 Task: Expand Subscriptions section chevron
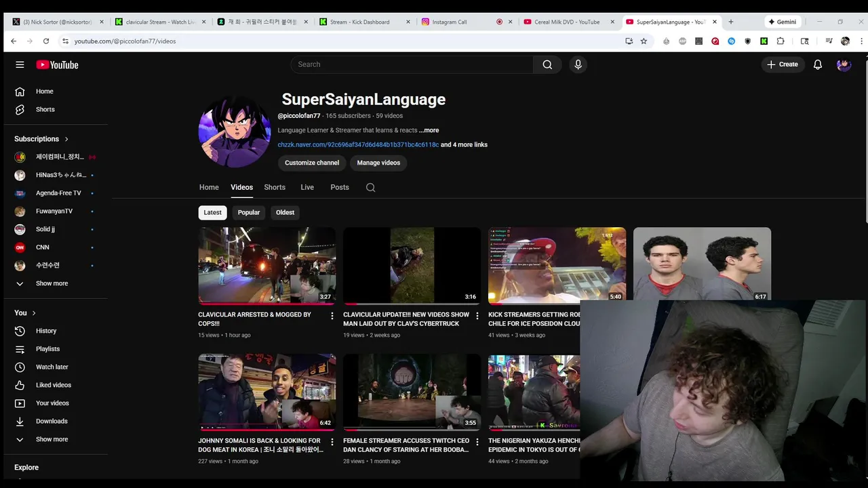66,139
